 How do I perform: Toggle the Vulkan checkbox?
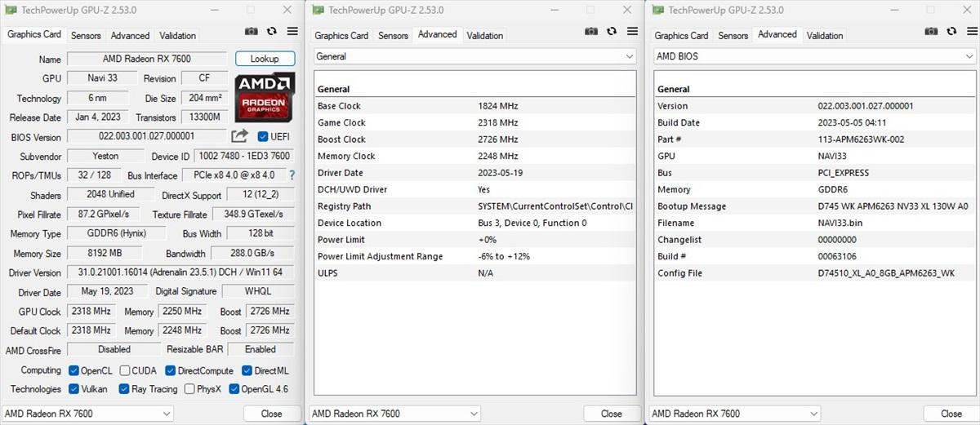pos(73,389)
